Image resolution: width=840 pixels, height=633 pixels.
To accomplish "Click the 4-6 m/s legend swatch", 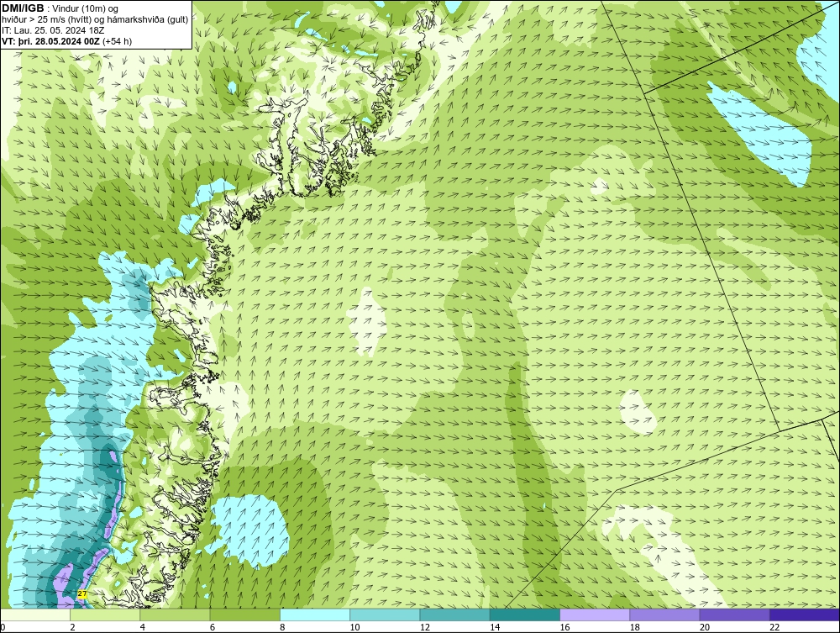I will [176, 615].
